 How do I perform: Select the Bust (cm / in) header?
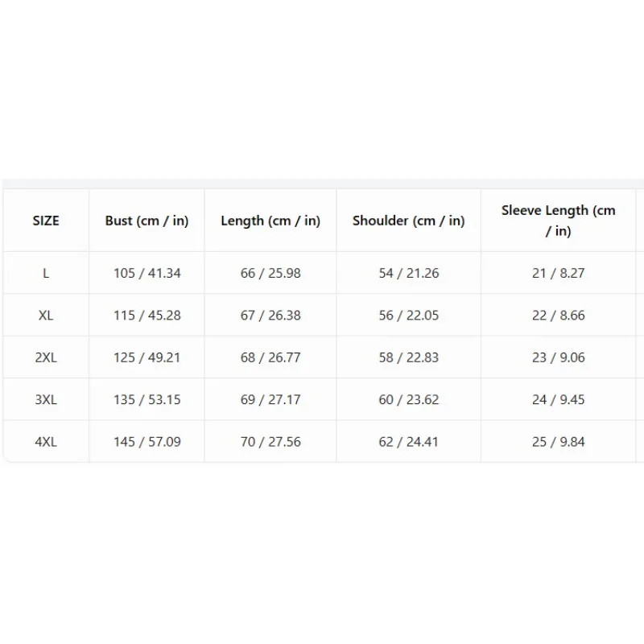147,221
